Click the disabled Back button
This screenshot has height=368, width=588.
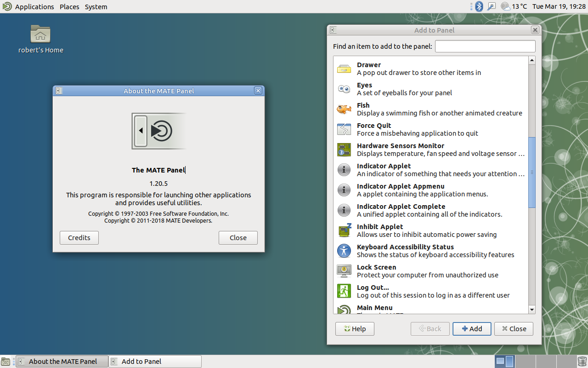430,329
